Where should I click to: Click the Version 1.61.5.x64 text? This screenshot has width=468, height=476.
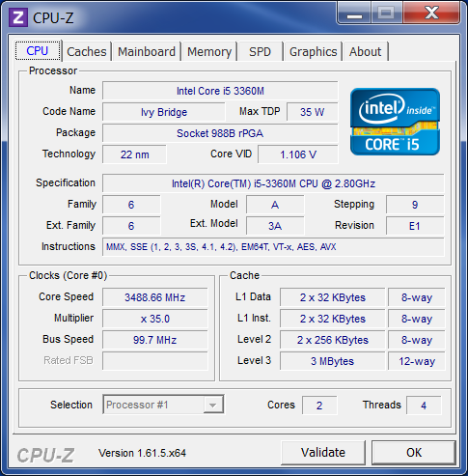click(142, 453)
